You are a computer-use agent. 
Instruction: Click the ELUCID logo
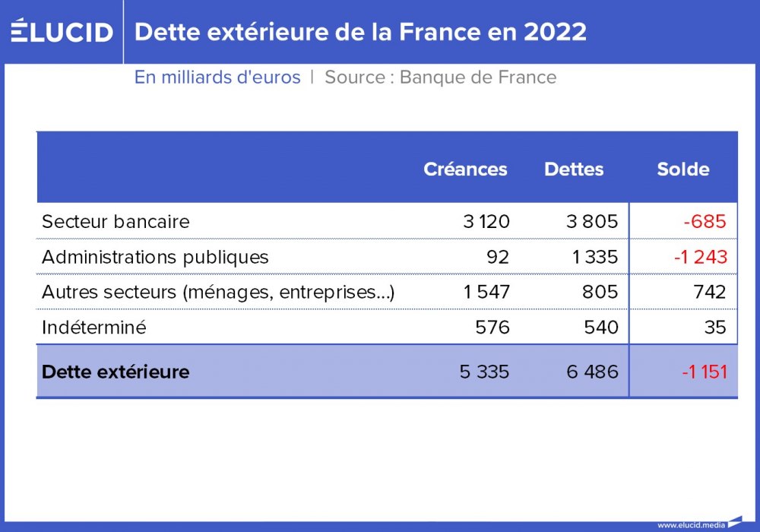click(62, 30)
